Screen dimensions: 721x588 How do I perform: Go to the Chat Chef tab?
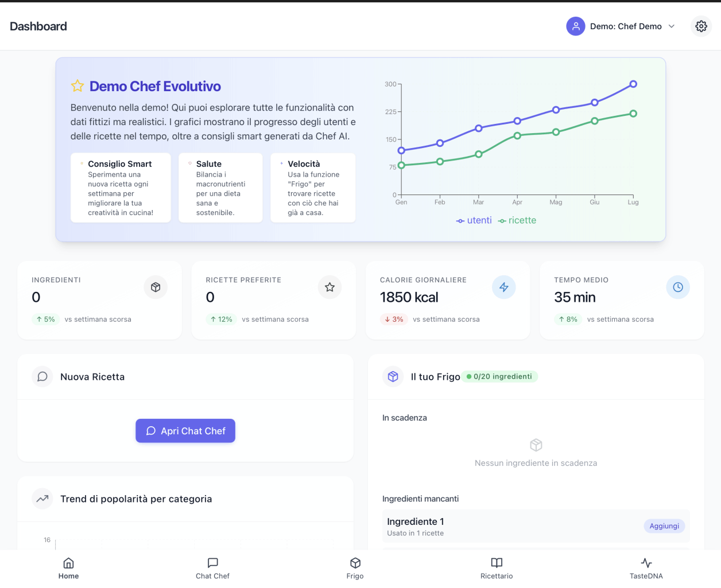(x=212, y=568)
